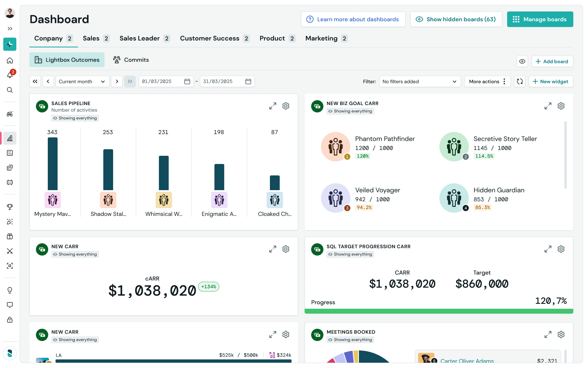
Task: Toggle Sales Pipeline 'Showing everything' visibility
Action: coord(75,118)
